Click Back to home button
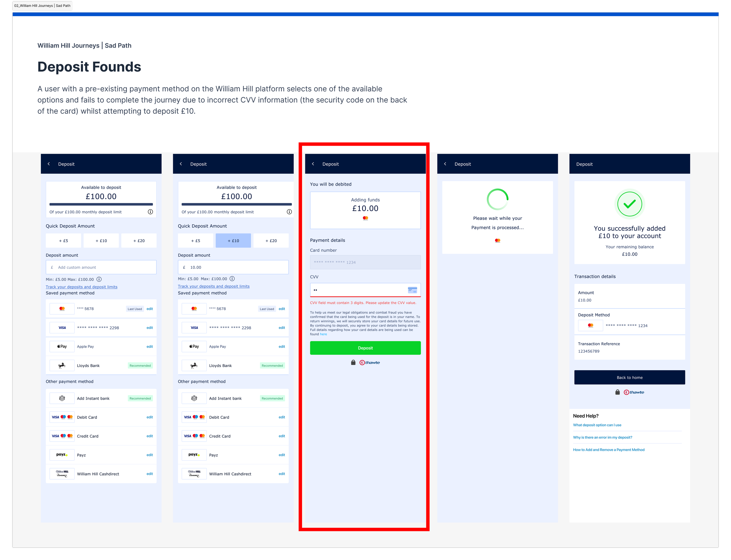This screenshot has width=731, height=560. (629, 377)
